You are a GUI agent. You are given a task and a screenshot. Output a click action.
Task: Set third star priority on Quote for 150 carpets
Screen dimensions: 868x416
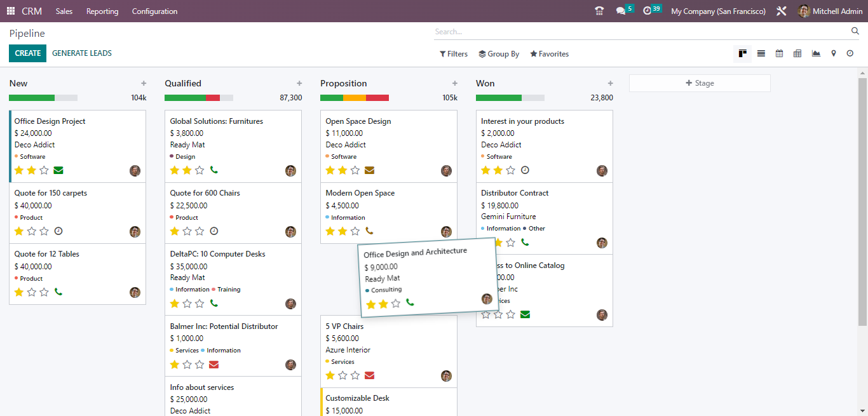coord(44,231)
